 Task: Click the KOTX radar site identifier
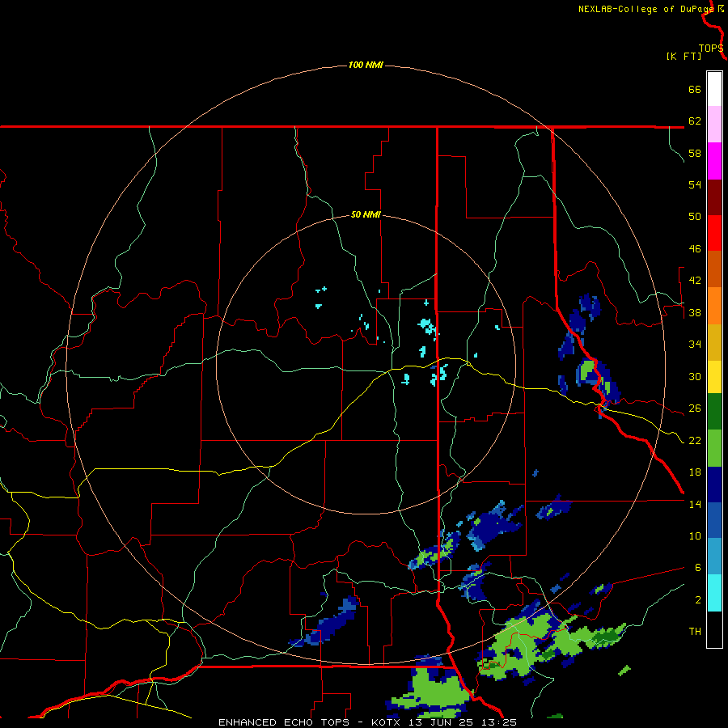pos(385,722)
